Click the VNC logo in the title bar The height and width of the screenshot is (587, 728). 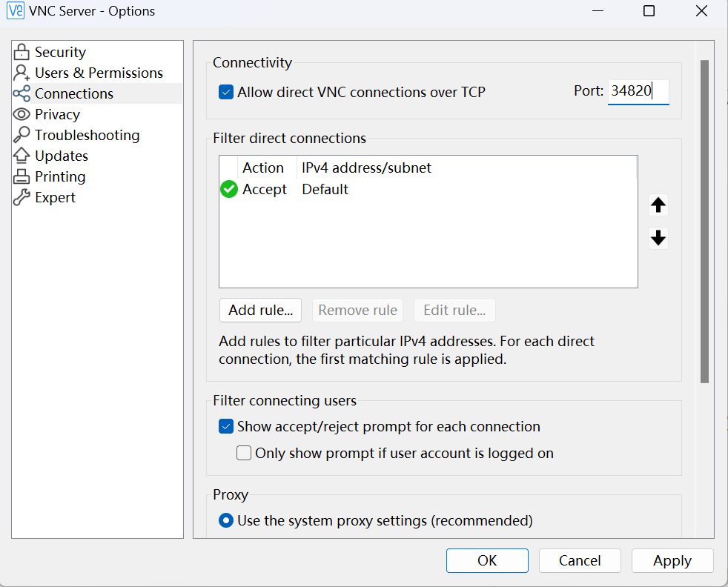point(16,10)
